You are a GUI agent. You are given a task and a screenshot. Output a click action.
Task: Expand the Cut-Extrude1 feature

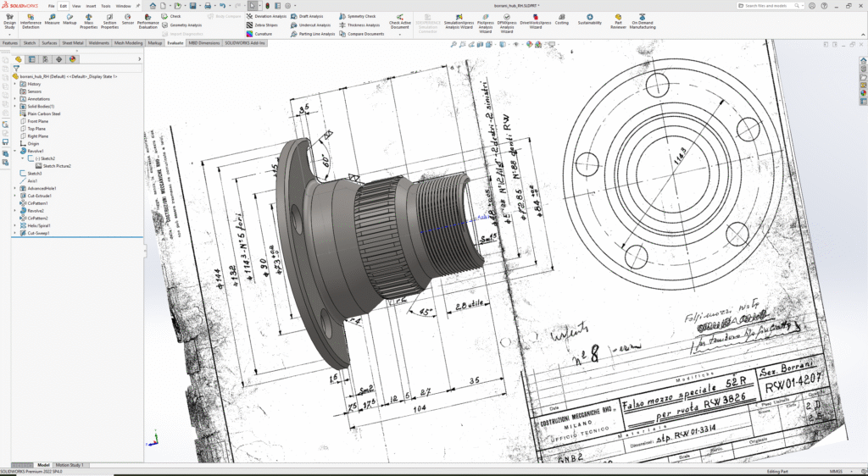click(x=15, y=196)
